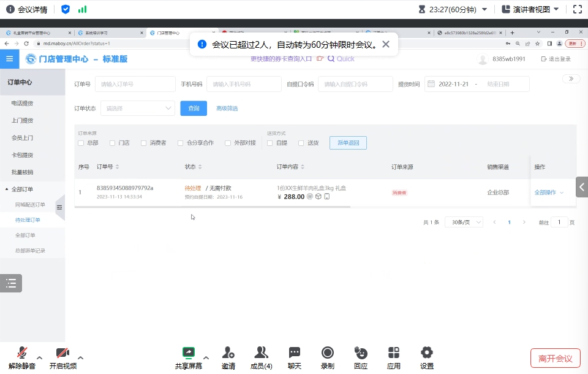Tick the 消费者 checkbox

pos(144,143)
